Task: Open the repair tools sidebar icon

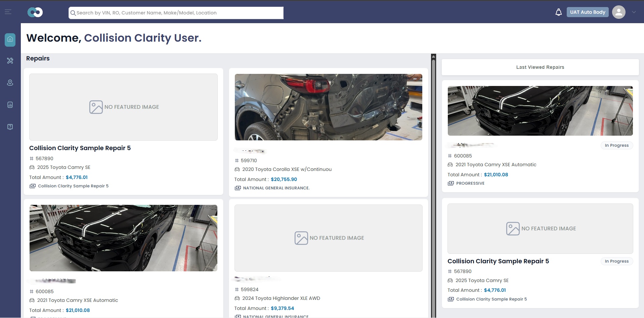Action: point(10,61)
